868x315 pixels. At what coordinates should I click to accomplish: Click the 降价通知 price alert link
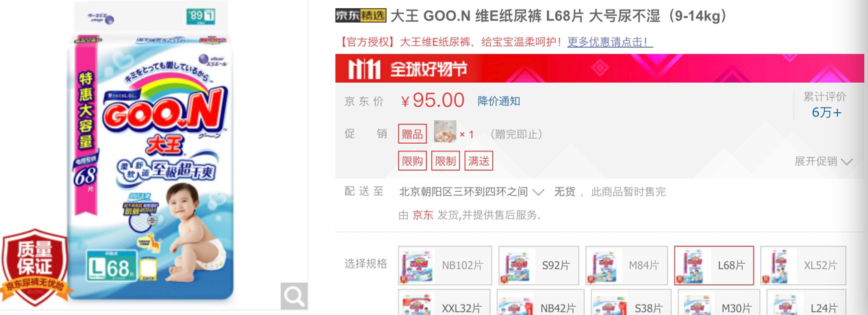point(499,101)
